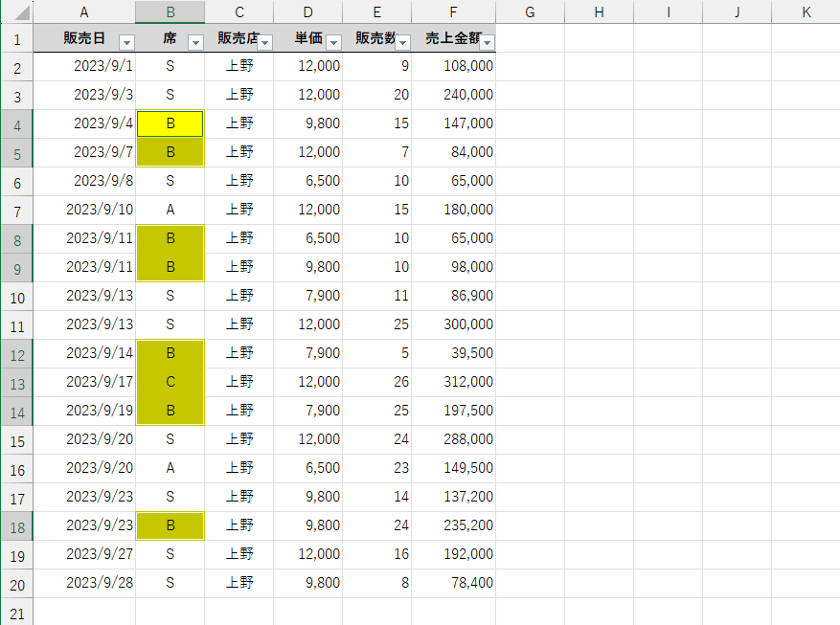Click sales amount cell 312,000
Image resolution: width=840 pixels, height=625 pixels.
(454, 382)
